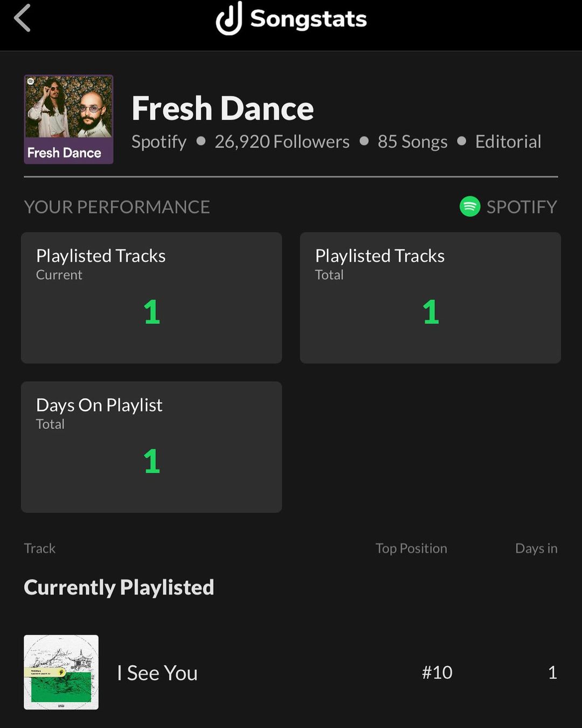Click the green Spotify logo icon
This screenshot has height=728, width=582.
pyautogui.click(x=470, y=207)
